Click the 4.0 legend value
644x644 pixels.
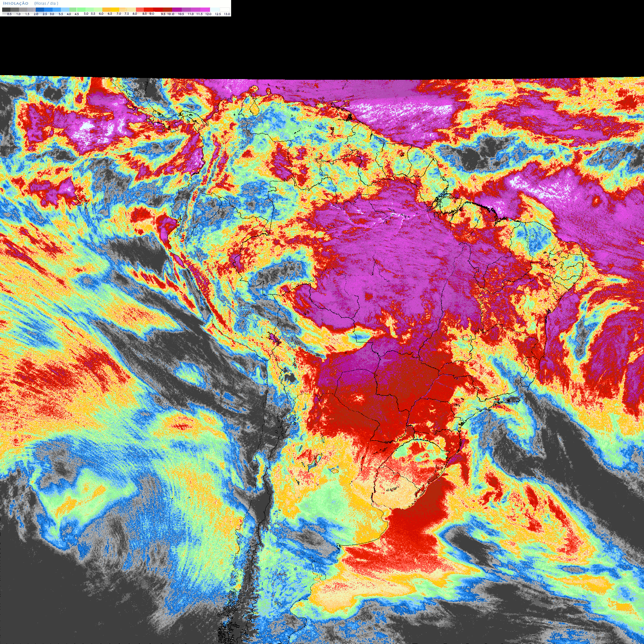pyautogui.click(x=69, y=14)
